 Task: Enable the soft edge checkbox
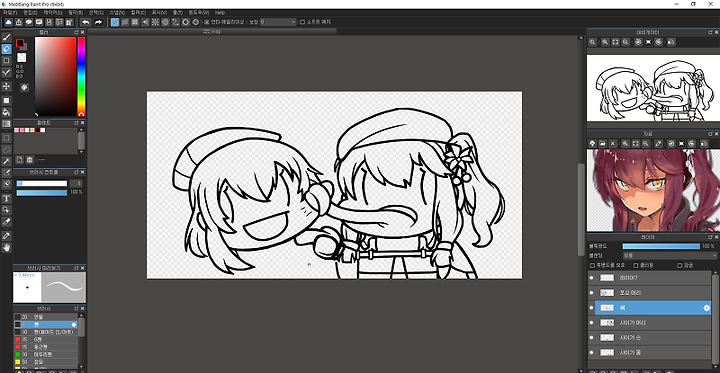point(302,22)
